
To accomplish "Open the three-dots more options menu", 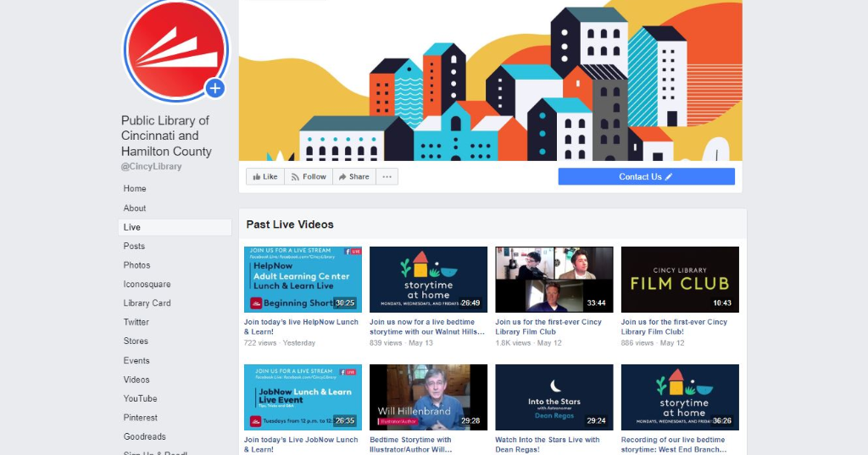I will pyautogui.click(x=387, y=176).
